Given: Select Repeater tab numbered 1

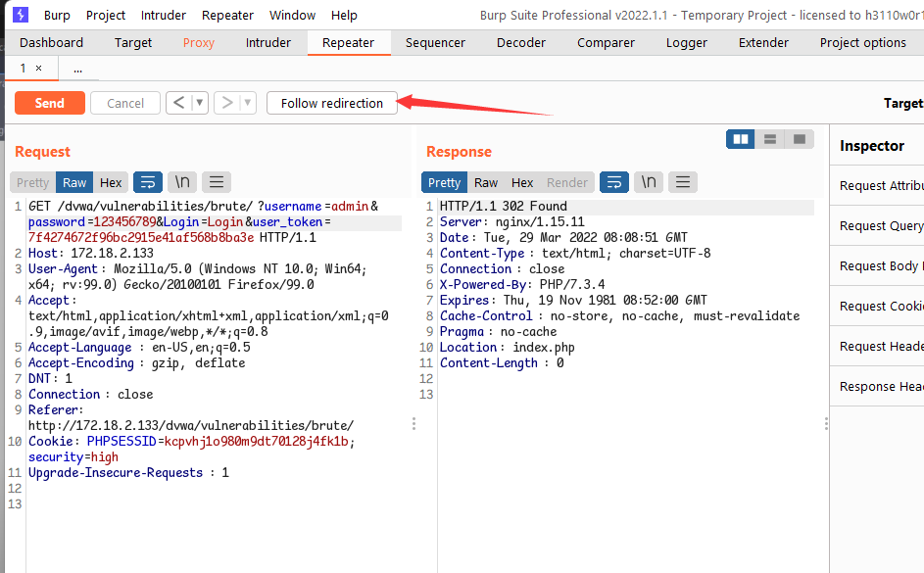Looking at the screenshot, I should click(23, 69).
